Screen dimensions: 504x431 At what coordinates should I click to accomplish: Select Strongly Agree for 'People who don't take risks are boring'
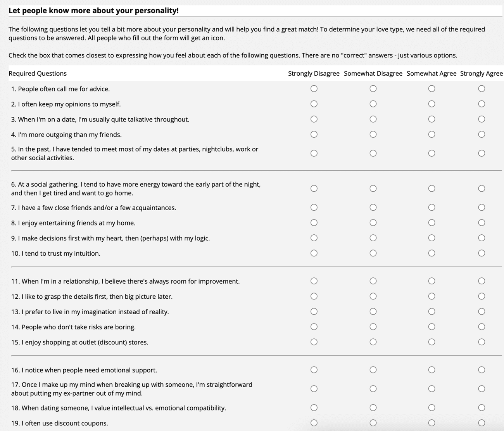point(482,326)
